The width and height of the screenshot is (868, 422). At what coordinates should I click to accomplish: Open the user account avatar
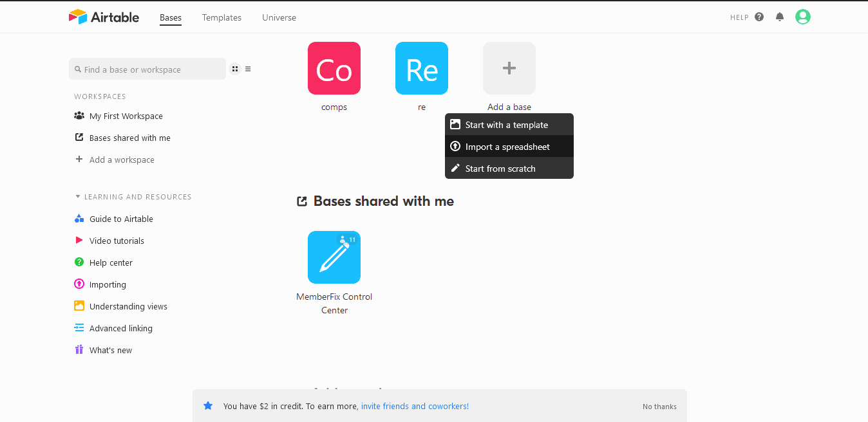click(802, 17)
